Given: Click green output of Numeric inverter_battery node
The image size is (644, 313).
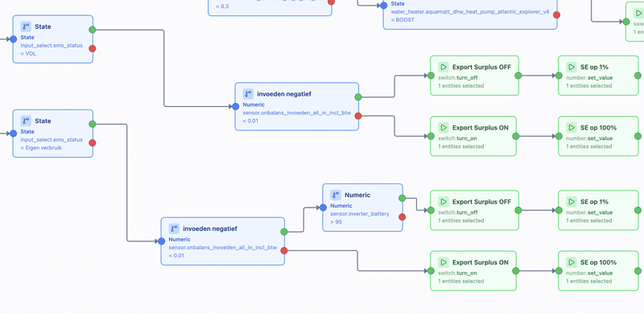Looking at the screenshot, I should 402,198.
